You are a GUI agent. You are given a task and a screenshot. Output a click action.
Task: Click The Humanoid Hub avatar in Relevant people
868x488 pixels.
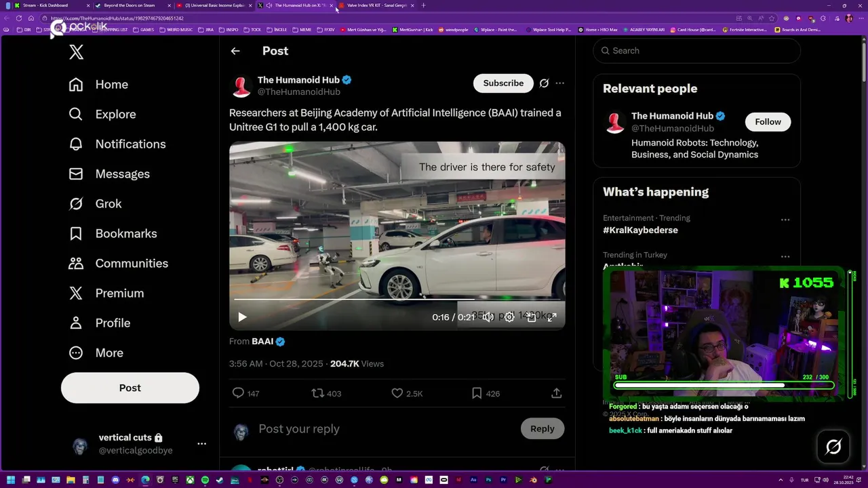(615, 122)
